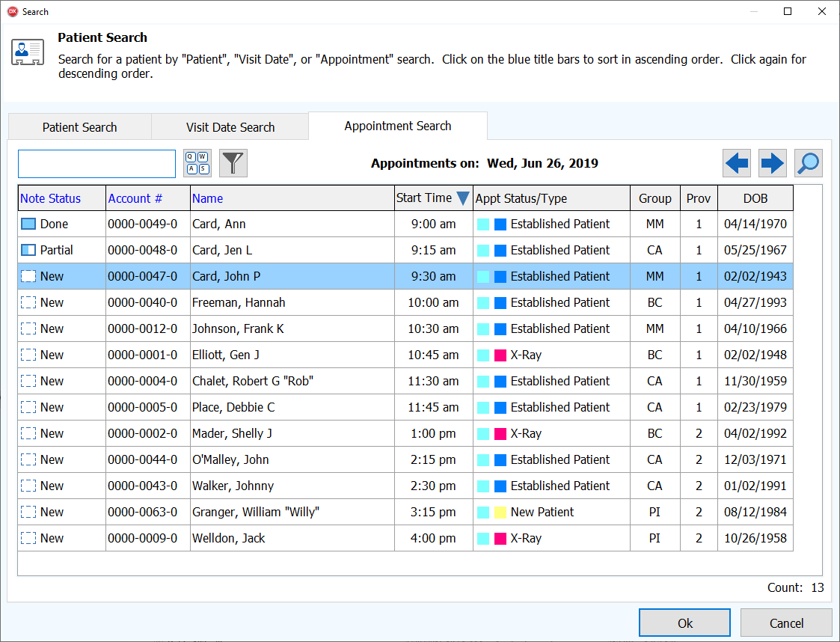Select patient Chalet, Robert G "Rob"
Screen dimensions: 840x642
point(253,381)
